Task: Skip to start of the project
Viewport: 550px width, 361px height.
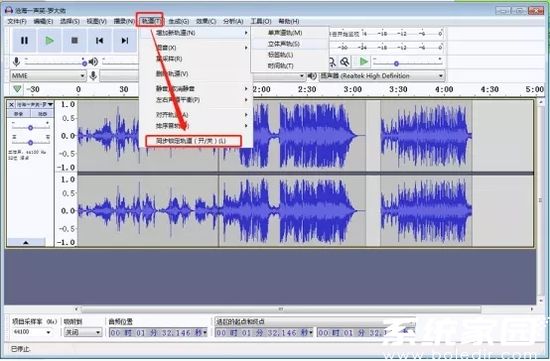Action: coord(100,41)
